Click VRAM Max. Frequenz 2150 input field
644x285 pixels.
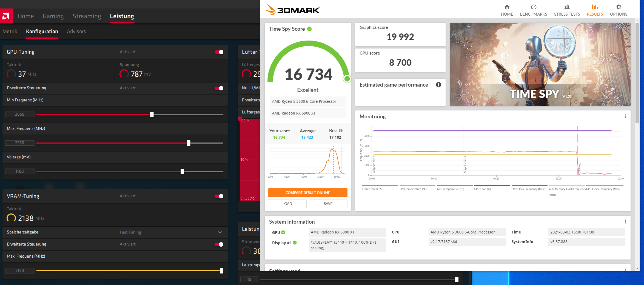click(x=20, y=270)
